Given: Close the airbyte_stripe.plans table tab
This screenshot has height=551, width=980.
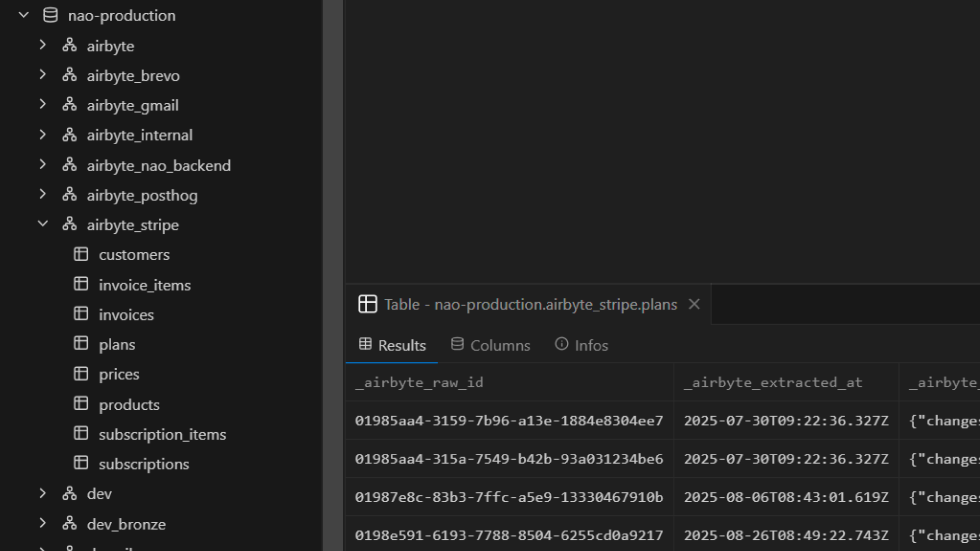Looking at the screenshot, I should 694,304.
